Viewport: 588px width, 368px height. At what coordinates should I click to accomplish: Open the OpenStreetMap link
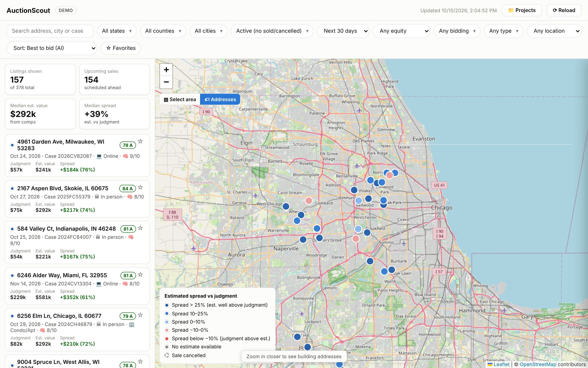(538, 364)
